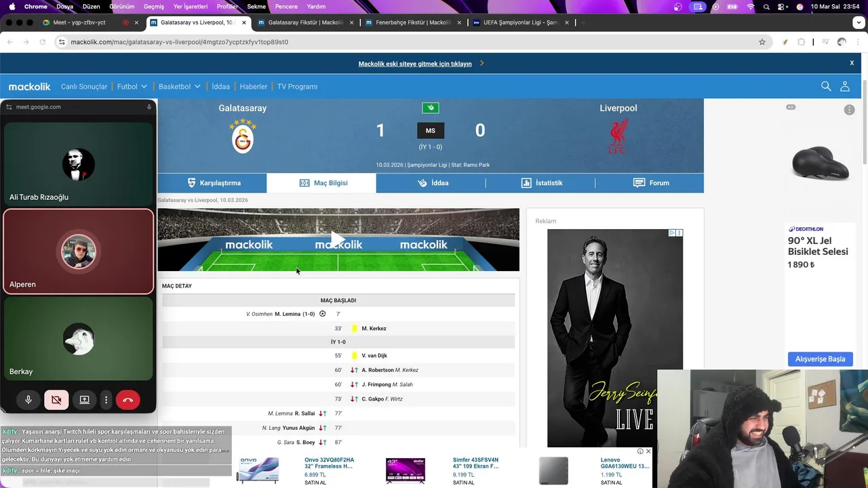Switch to the İddaa match tab
This screenshot has height=488, width=868.
tap(431, 183)
